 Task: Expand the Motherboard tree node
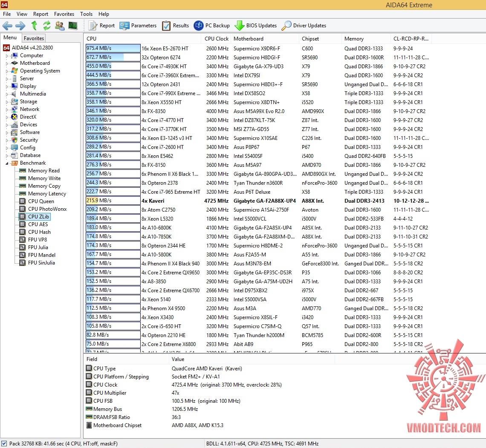[x=7, y=63]
